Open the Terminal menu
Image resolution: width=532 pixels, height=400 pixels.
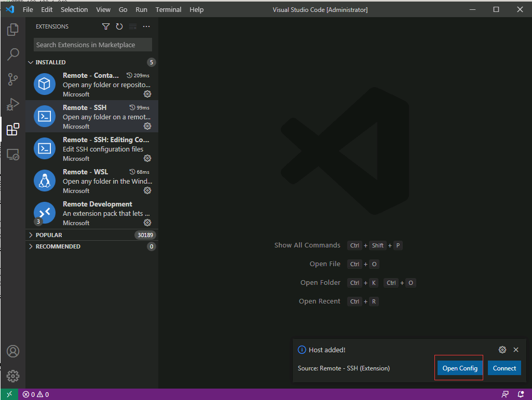click(x=168, y=9)
